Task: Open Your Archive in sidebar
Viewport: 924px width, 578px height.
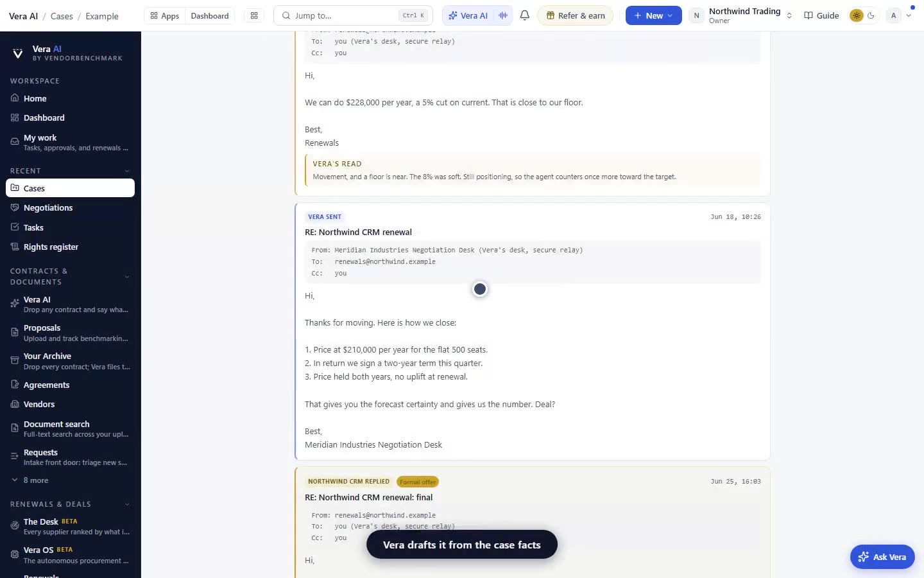Action: (x=71, y=361)
